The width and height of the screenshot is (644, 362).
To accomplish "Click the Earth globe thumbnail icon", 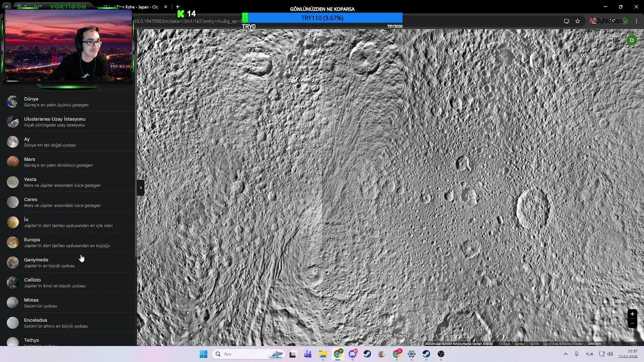I will pyautogui.click(x=13, y=102).
